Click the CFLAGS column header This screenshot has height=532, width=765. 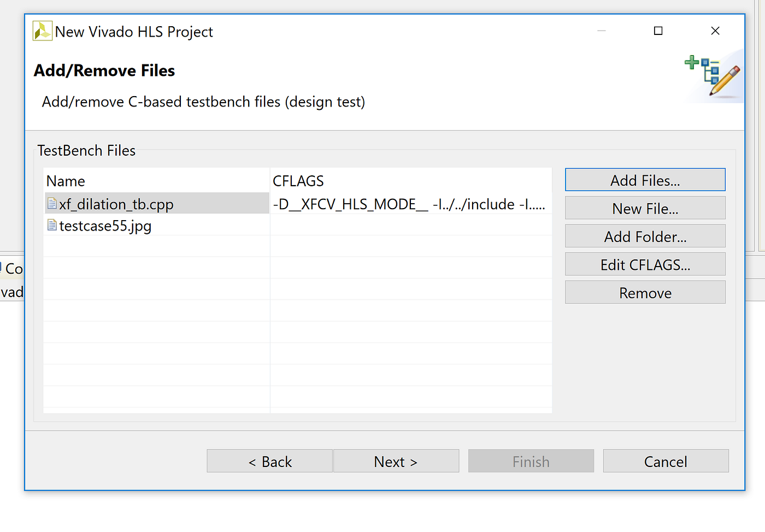point(298,181)
